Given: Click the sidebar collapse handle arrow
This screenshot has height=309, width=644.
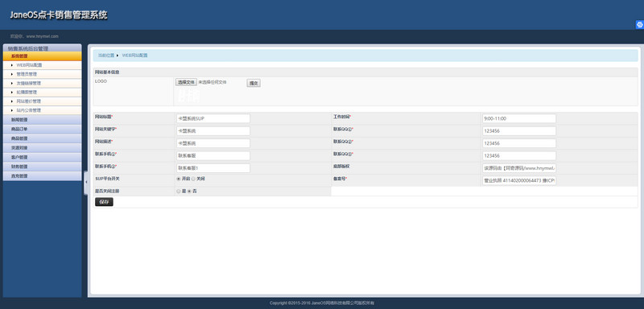Looking at the screenshot, I should tap(86, 183).
